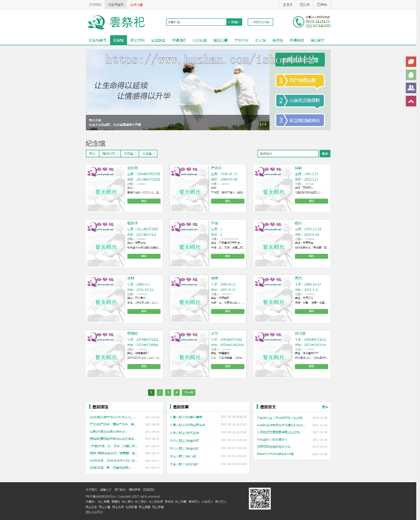Click the 雲祭祀 site logo

pyautogui.click(x=117, y=22)
